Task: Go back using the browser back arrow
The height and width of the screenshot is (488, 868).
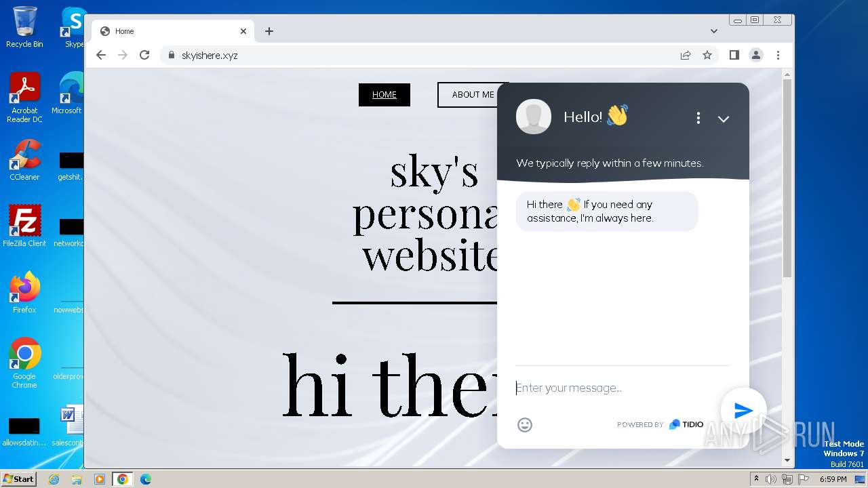Action: coord(101,55)
